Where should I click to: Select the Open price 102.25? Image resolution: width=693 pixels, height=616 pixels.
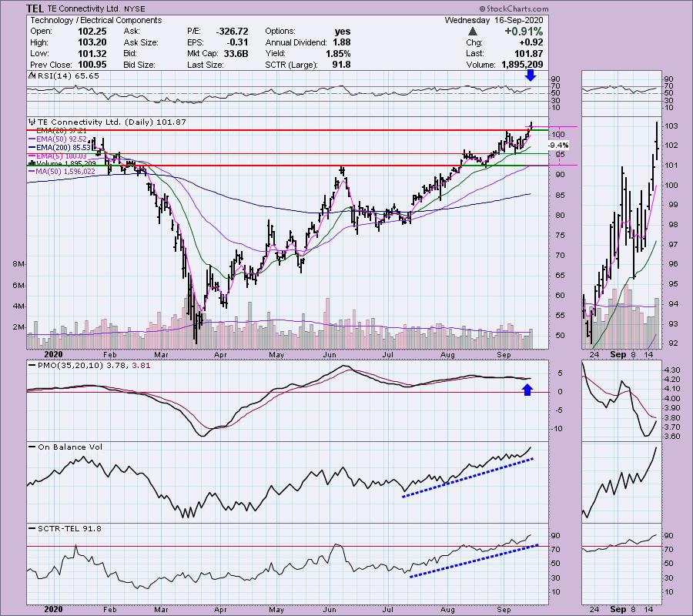(x=92, y=32)
